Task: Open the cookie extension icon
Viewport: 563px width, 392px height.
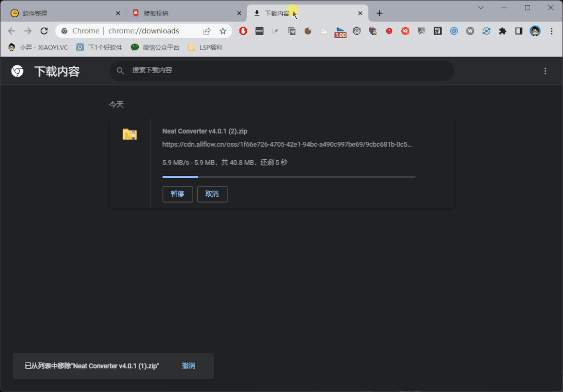Action: tap(308, 31)
